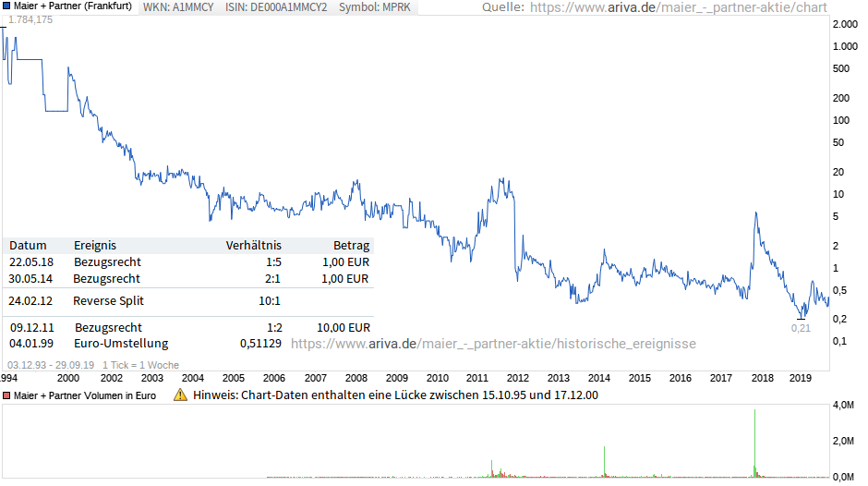Click the red volume legend square

6,395
